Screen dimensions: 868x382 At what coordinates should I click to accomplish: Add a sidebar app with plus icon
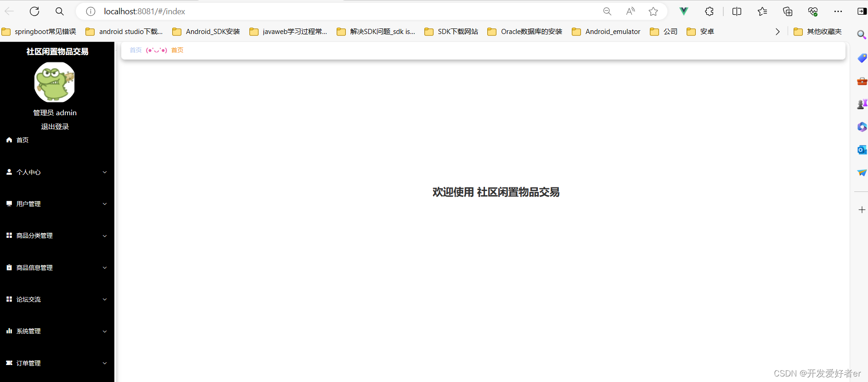coord(862,210)
